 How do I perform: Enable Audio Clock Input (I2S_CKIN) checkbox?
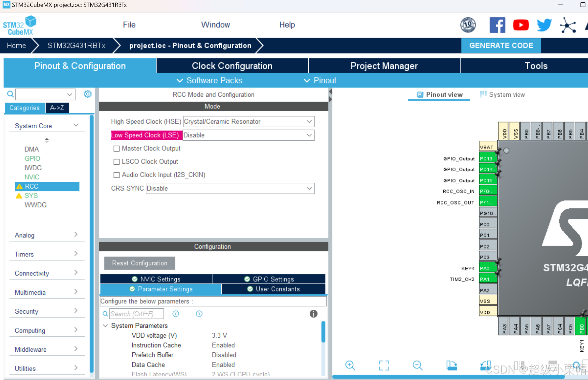pos(116,175)
